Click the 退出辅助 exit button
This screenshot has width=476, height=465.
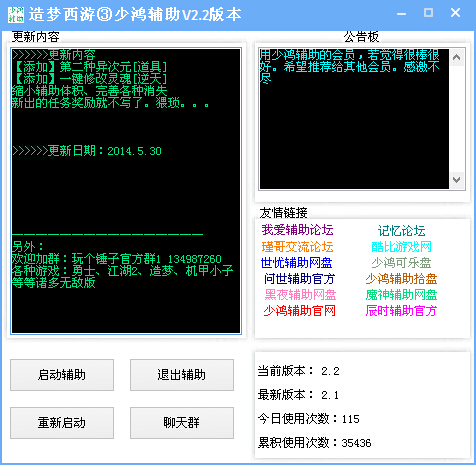point(182,375)
